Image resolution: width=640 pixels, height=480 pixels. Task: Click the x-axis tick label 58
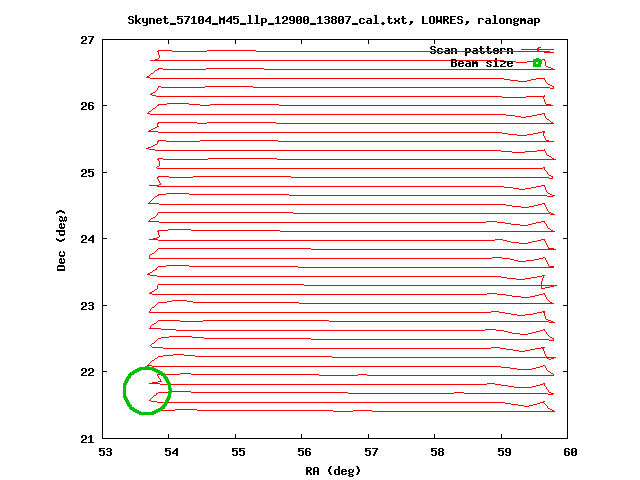coord(438,452)
